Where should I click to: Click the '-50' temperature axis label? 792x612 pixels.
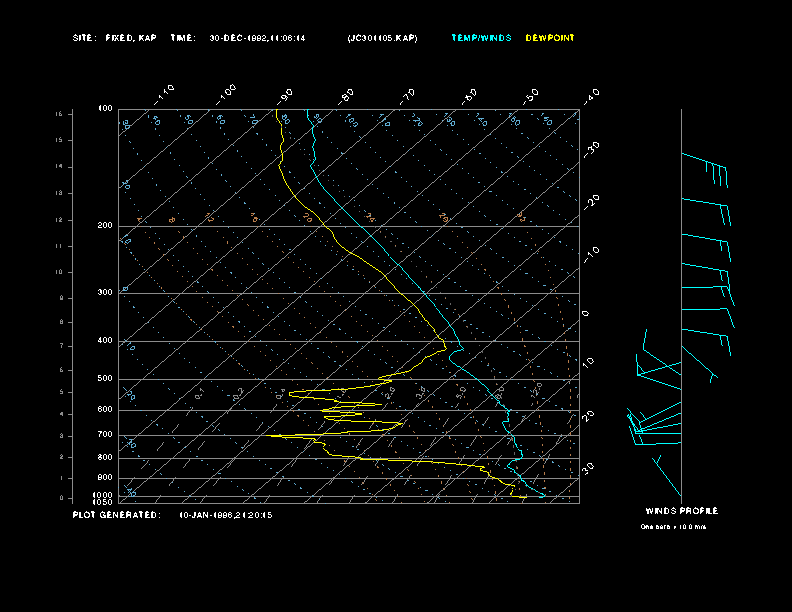point(531,96)
